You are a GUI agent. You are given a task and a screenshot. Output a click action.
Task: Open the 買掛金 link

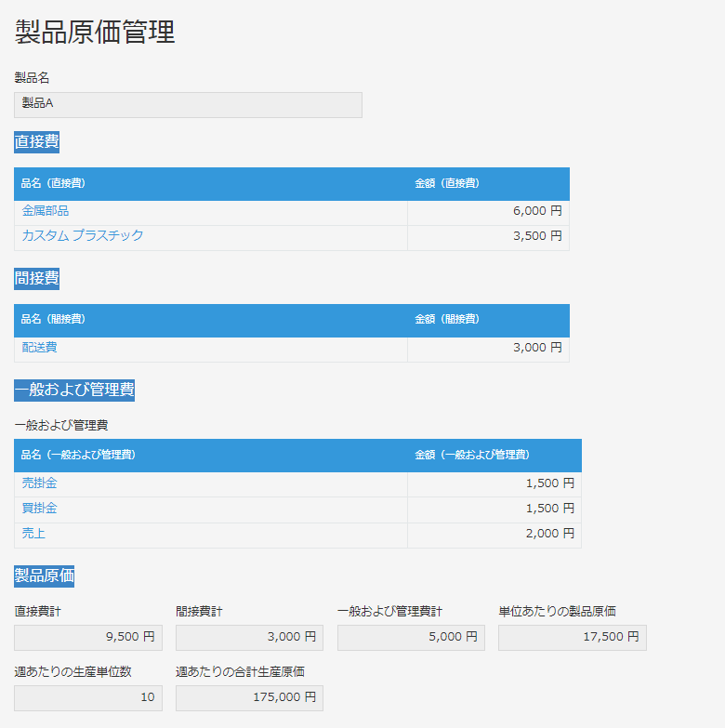pyautogui.click(x=39, y=508)
